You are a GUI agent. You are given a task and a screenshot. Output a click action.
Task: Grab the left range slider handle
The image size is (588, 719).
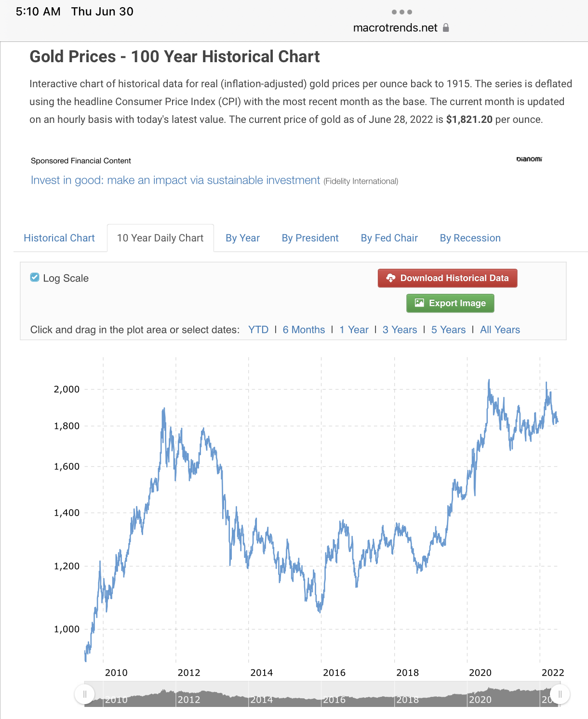click(84, 694)
